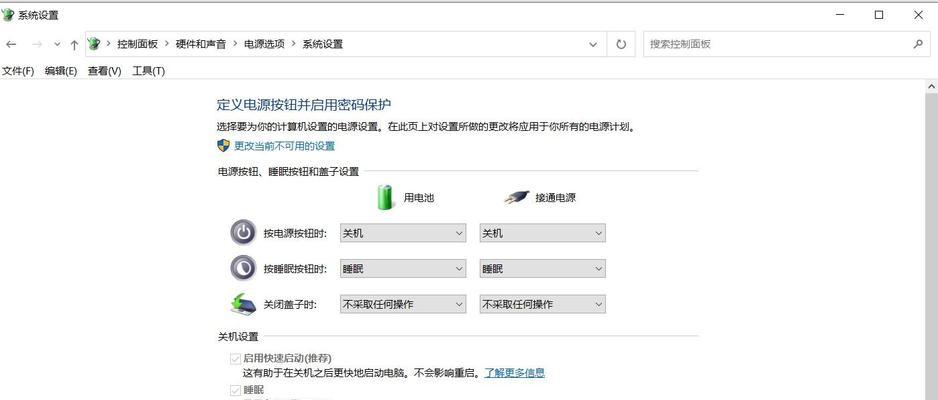Viewport: 938px width, 400px height.
Task: Expand chevron after 电源选项 breadcrumb
Action: point(294,44)
